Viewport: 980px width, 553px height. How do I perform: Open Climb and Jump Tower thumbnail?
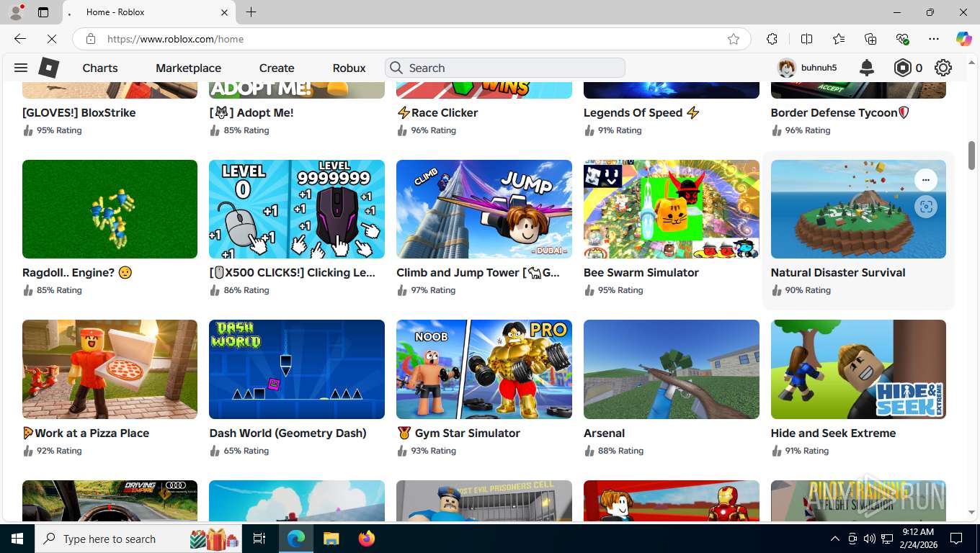(484, 209)
